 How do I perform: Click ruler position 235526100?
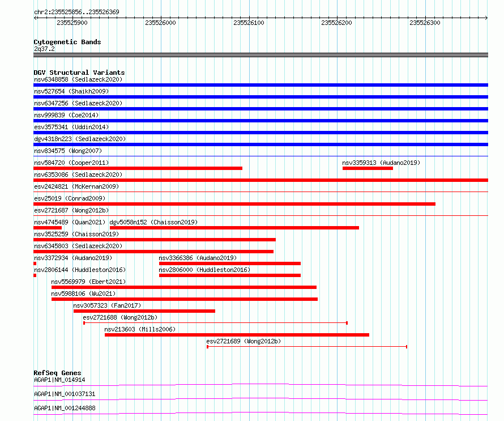(249, 23)
